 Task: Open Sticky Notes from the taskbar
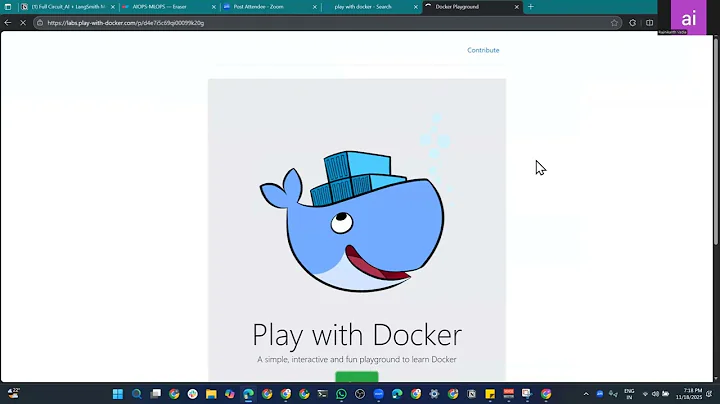490,394
